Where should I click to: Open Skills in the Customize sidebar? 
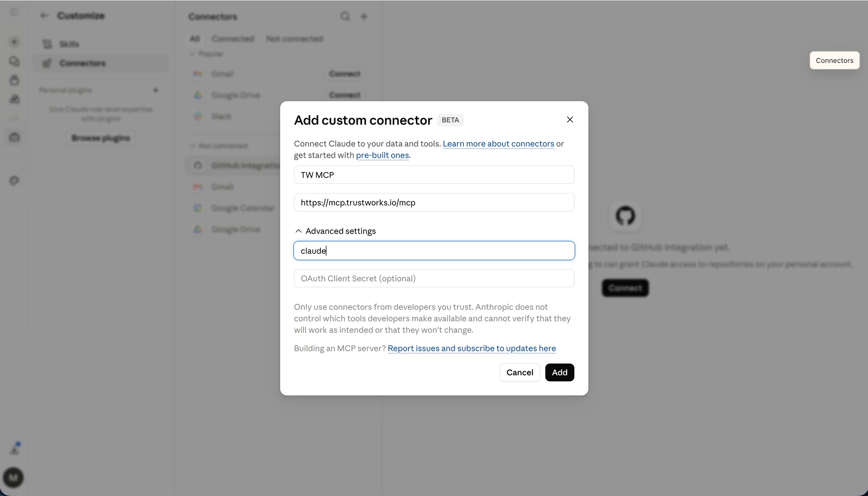(101, 44)
